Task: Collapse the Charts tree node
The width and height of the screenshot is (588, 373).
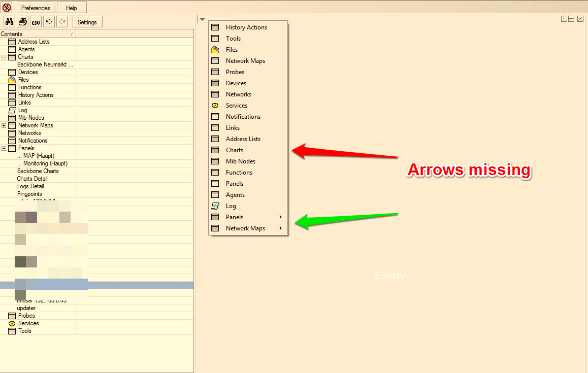Action: pyautogui.click(x=4, y=57)
